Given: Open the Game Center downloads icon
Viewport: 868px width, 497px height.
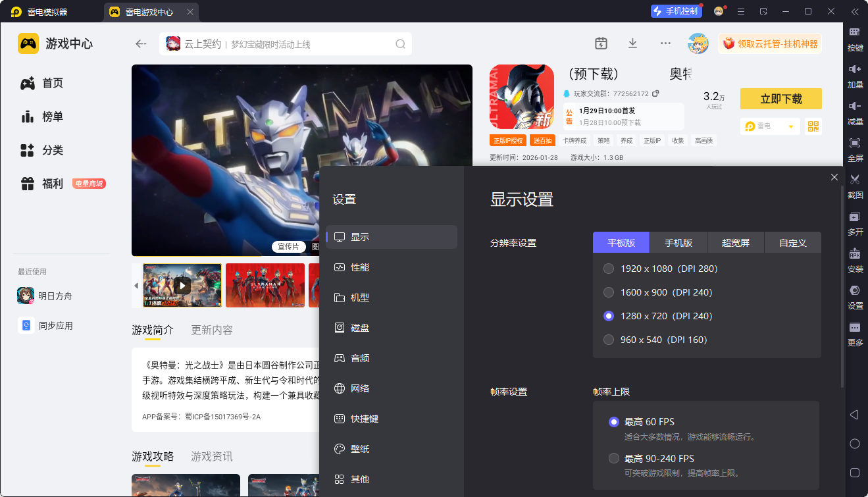Looking at the screenshot, I should (632, 43).
